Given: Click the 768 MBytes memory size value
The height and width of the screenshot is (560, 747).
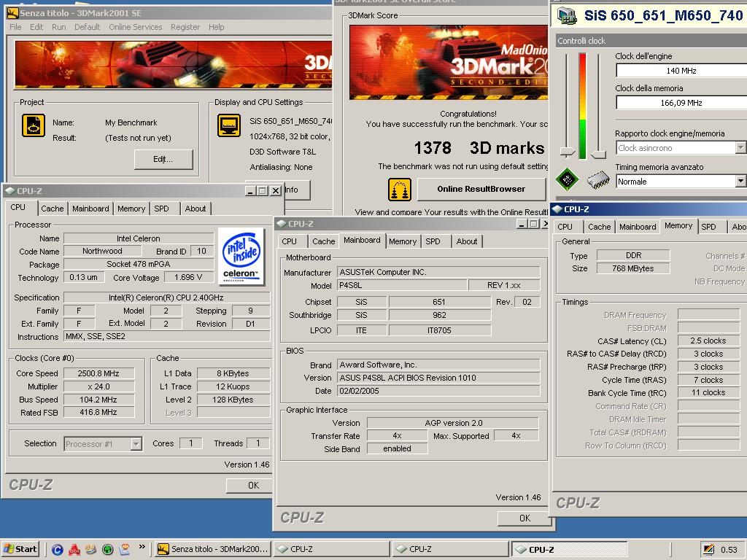Looking at the screenshot, I should 633,268.
